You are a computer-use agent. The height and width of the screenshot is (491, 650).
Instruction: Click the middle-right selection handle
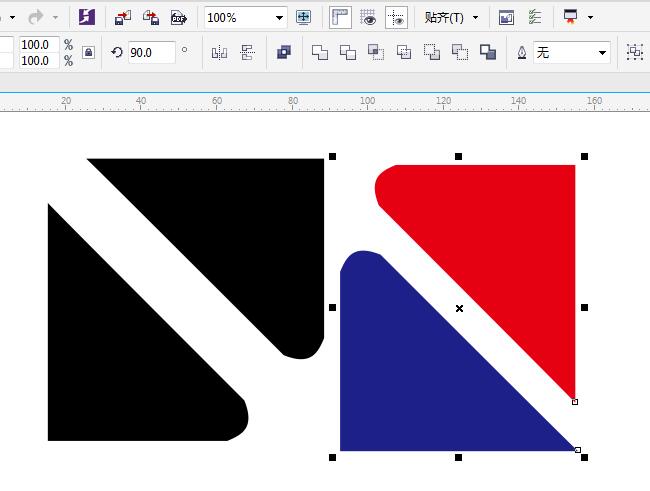click(585, 307)
